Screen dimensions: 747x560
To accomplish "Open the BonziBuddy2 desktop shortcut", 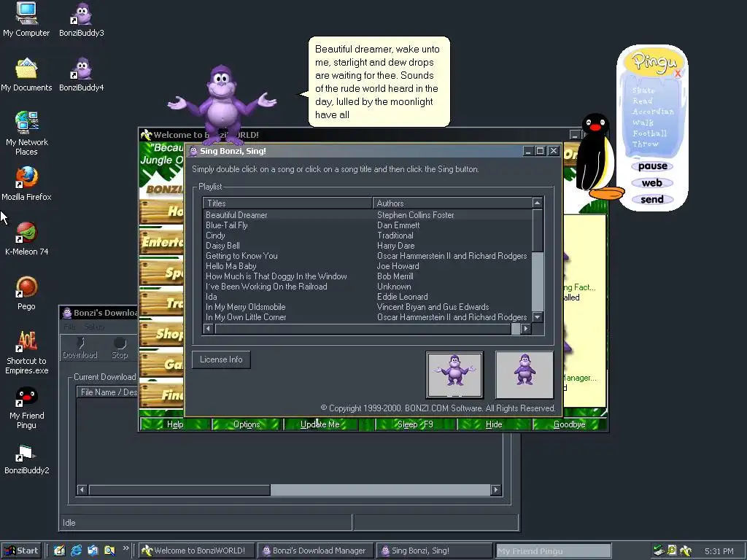I will [26, 459].
